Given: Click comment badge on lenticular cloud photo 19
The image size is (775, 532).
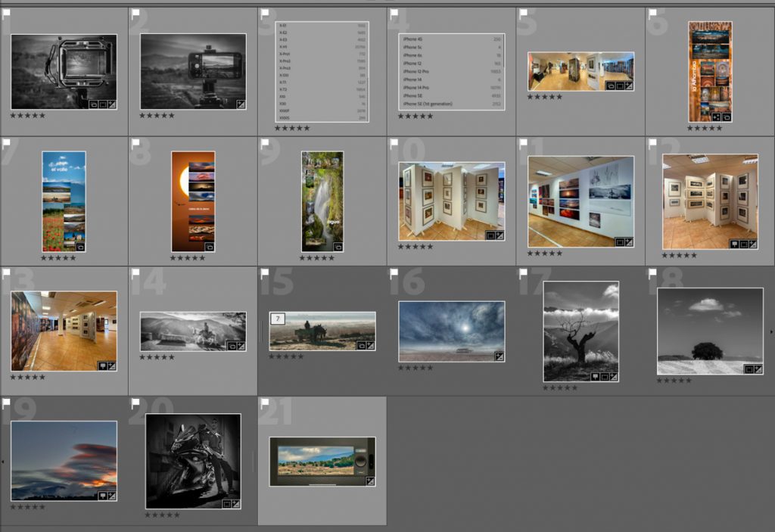Looking at the screenshot, I should tap(103, 495).
